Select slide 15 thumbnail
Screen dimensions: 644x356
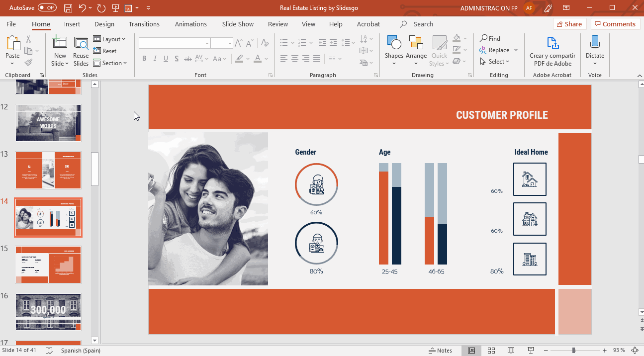[x=48, y=265]
